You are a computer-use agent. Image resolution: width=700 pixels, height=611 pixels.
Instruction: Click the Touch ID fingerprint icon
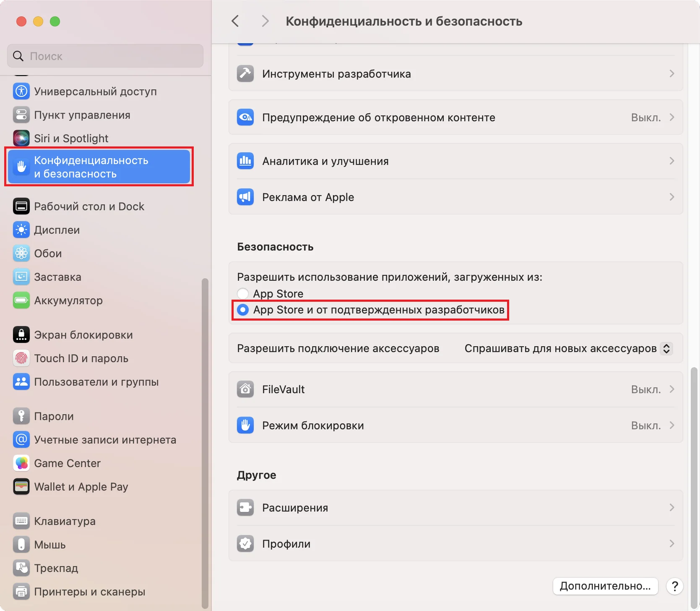click(x=21, y=358)
